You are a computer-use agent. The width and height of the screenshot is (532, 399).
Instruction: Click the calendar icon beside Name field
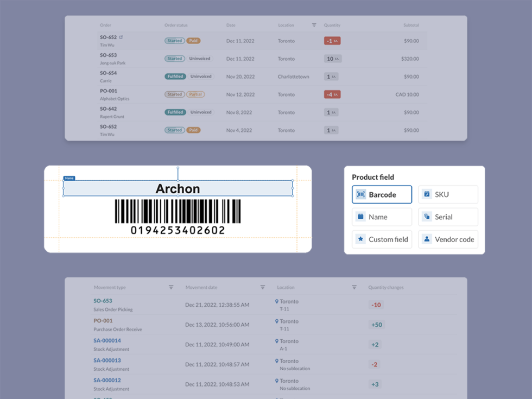[x=360, y=217]
